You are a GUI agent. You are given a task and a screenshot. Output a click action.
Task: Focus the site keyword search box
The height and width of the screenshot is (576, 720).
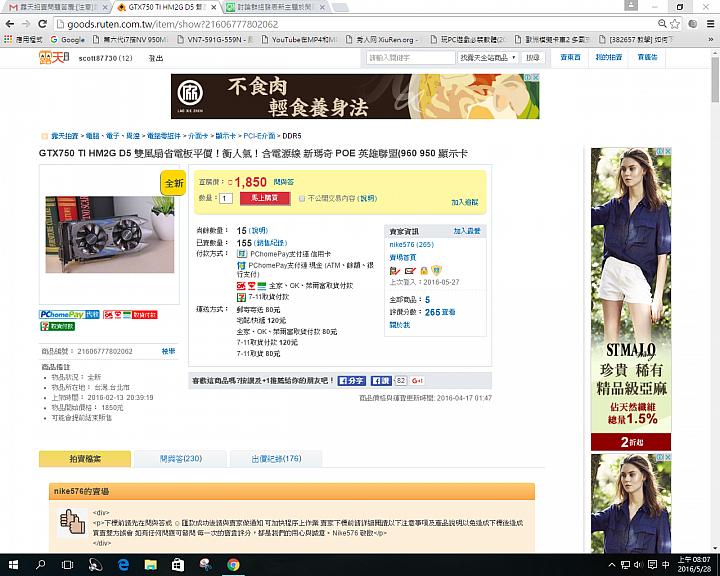click(x=411, y=58)
